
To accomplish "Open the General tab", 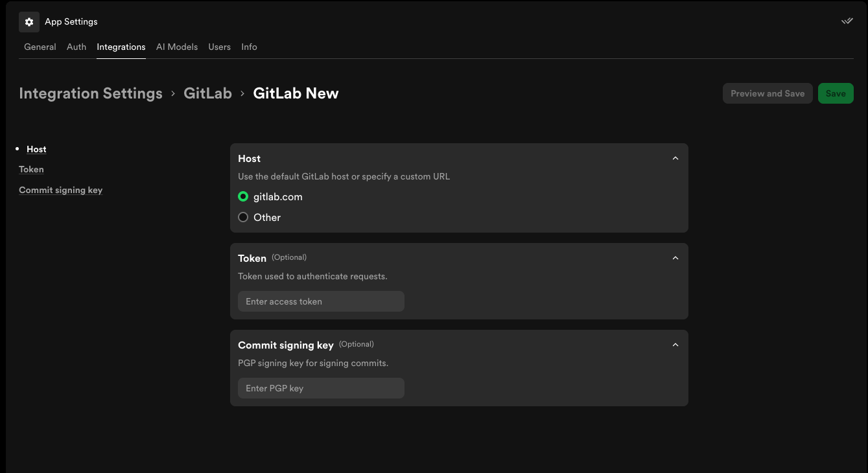I will [40, 47].
